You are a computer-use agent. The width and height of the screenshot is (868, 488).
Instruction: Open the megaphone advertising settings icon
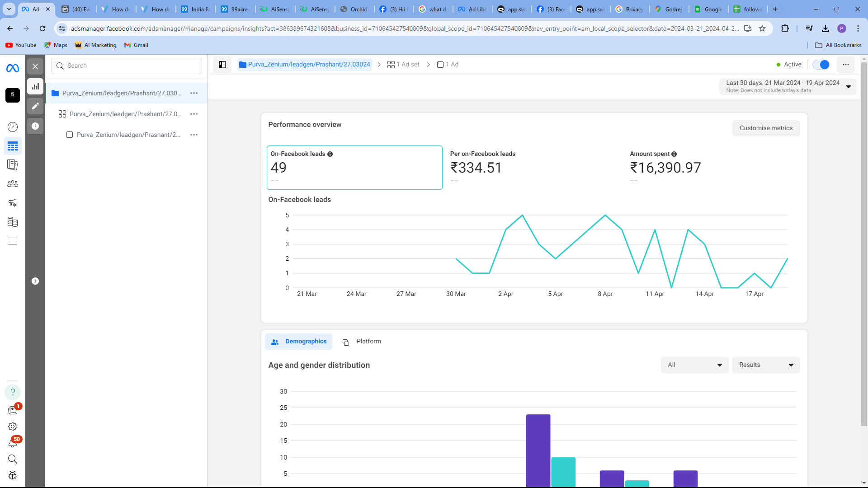(13, 203)
